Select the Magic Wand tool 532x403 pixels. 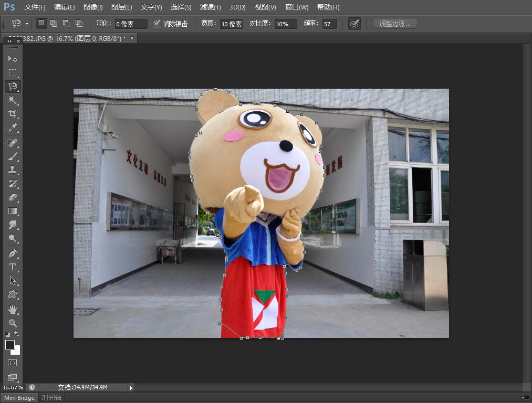13,100
